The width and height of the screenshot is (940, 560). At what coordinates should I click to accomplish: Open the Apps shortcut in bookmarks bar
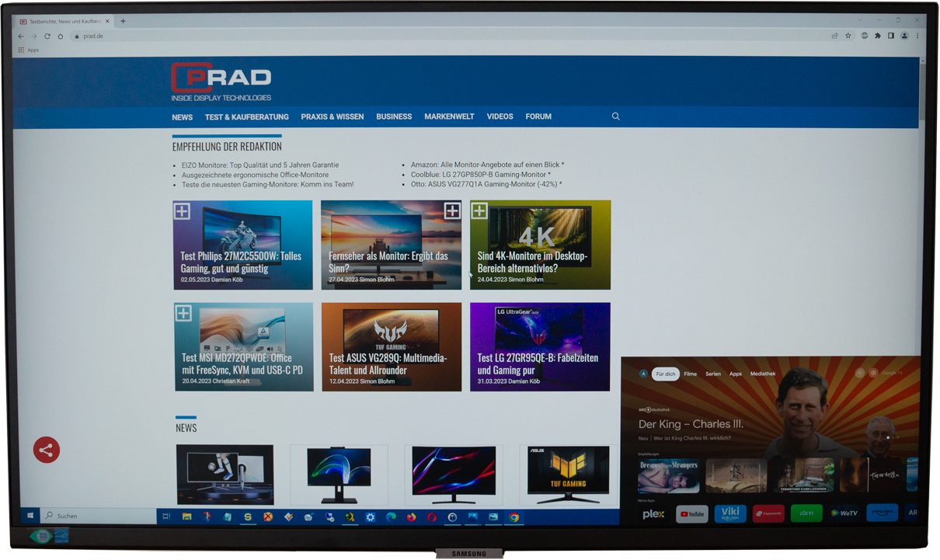(29, 50)
